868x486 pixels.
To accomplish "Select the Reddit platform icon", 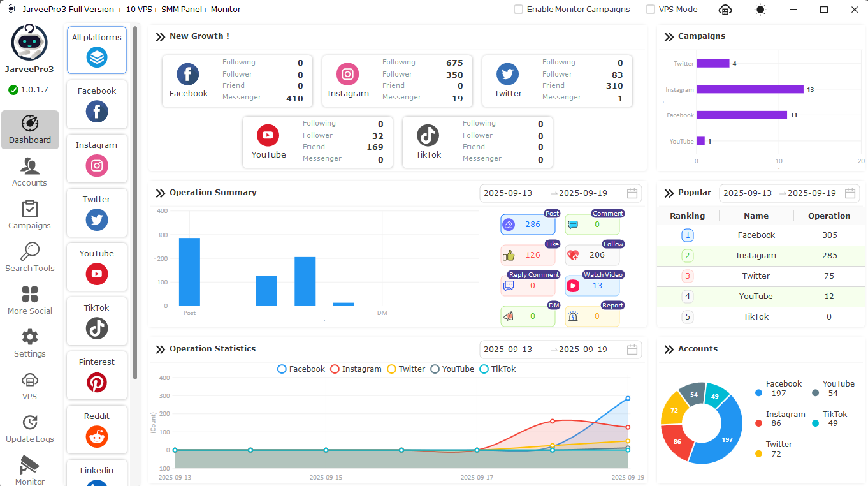I will point(97,436).
